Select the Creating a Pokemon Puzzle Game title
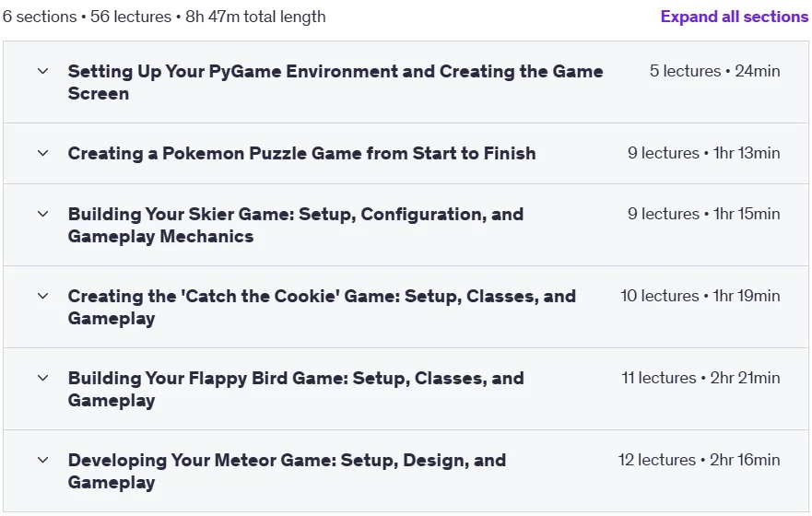Screen dimensions: 812x516 [x=302, y=153]
